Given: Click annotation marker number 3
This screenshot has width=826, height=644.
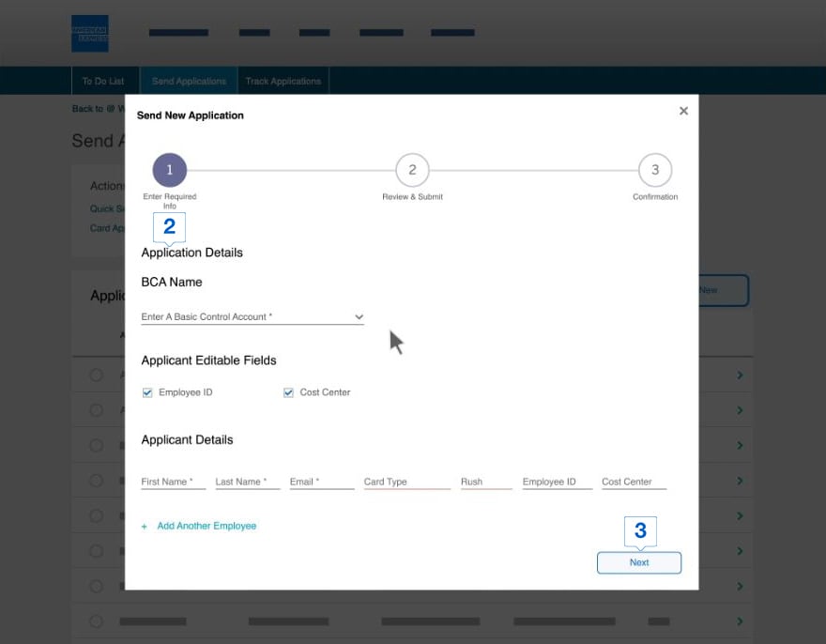Looking at the screenshot, I should (x=640, y=531).
